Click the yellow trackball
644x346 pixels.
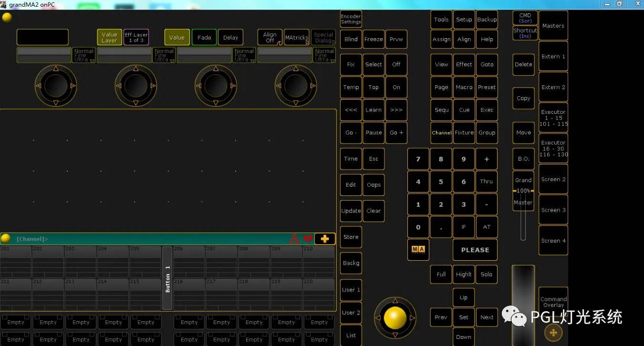pyautogui.click(x=395, y=318)
